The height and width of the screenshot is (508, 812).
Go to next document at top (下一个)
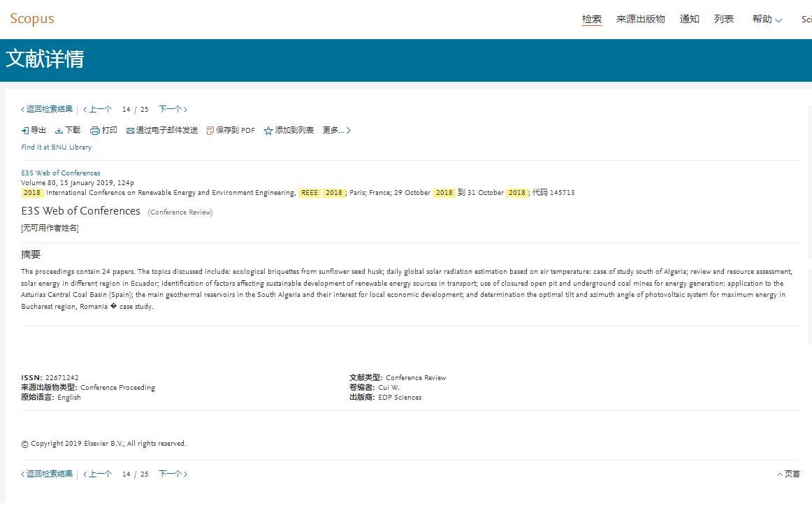click(173, 110)
